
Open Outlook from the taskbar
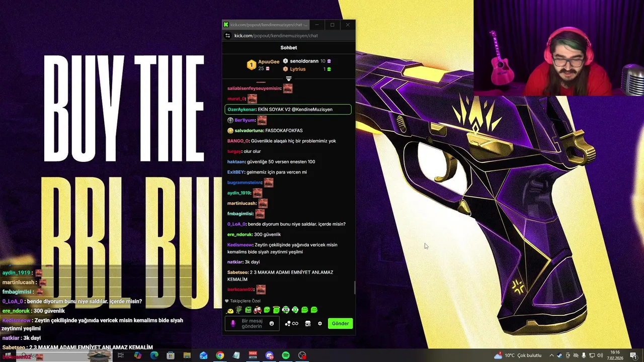tap(203, 355)
